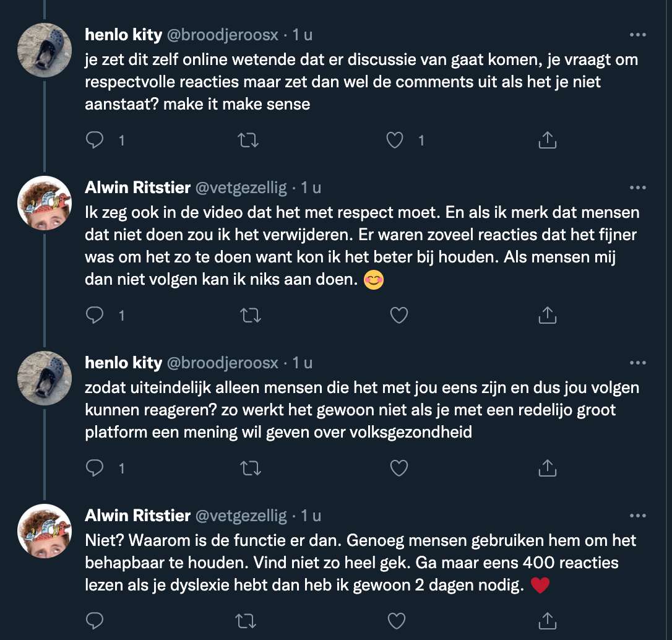Open more options on Alwin's last tweet
The image size is (672, 640).
(x=638, y=516)
